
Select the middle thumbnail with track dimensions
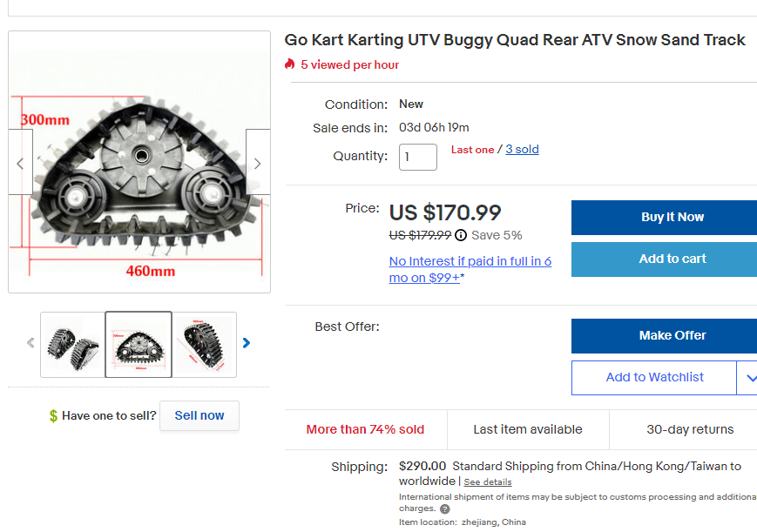(139, 345)
